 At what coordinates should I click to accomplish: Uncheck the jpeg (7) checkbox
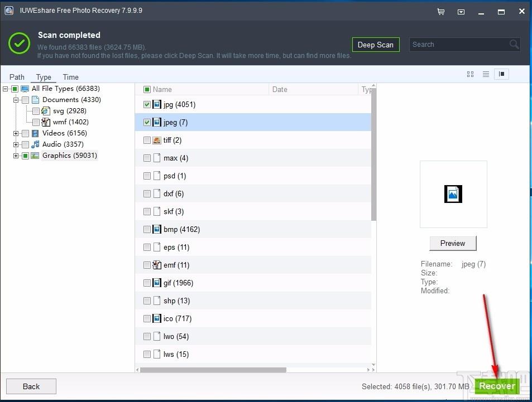147,122
